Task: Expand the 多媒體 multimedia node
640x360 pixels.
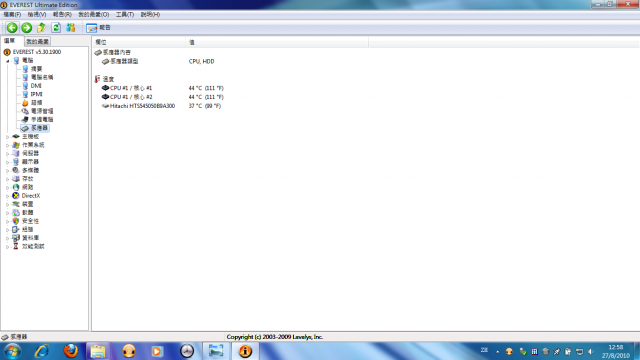Action: click(7, 171)
